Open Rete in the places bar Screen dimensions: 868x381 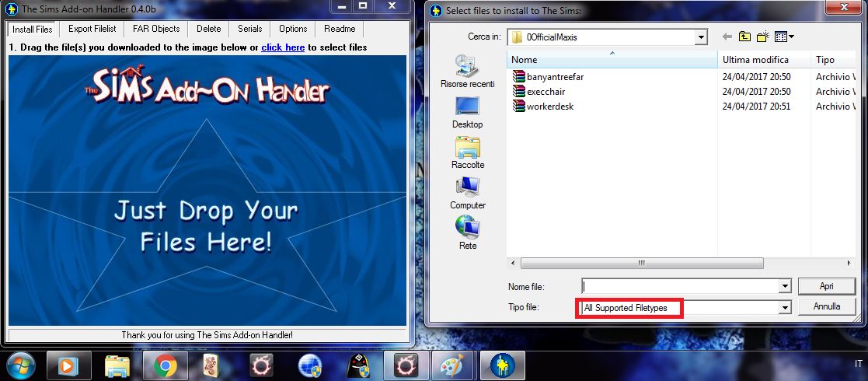[468, 234]
